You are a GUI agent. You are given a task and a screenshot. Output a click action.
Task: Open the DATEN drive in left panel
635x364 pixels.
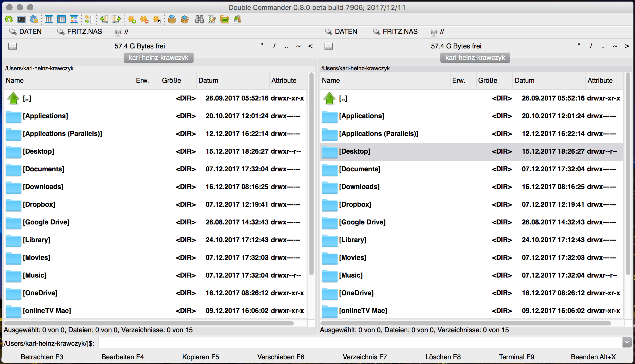tap(26, 32)
